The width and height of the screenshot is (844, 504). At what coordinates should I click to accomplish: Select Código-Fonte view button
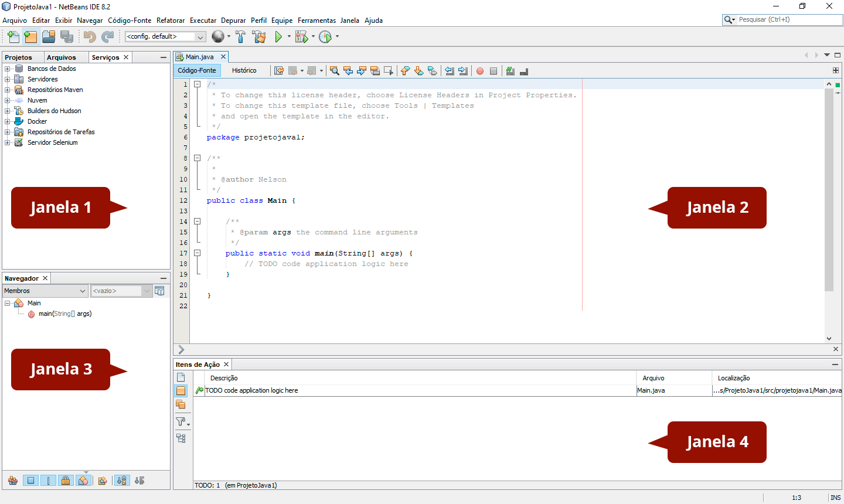click(197, 70)
